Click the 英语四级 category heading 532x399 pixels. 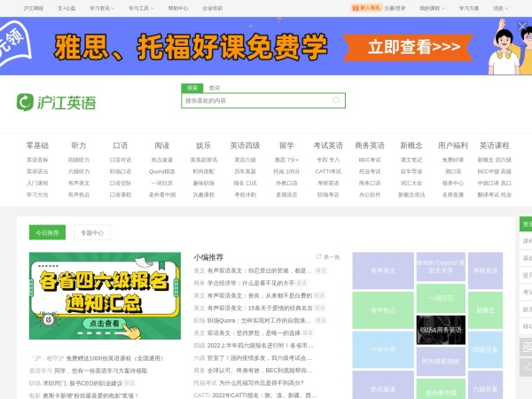(245, 145)
